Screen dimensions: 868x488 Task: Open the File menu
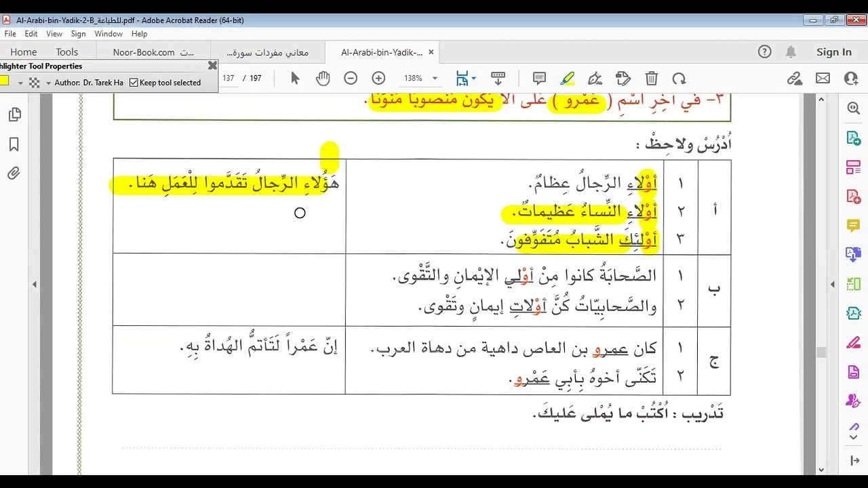click(x=10, y=34)
